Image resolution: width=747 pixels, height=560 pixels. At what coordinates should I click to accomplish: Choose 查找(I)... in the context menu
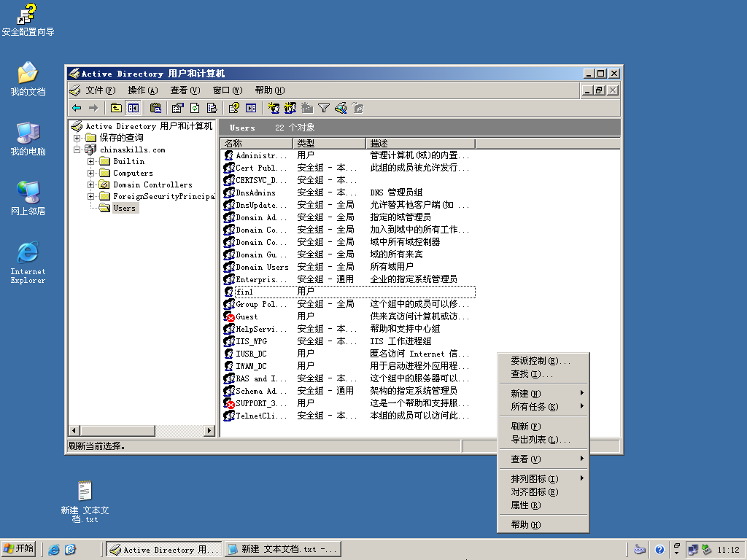543,374
